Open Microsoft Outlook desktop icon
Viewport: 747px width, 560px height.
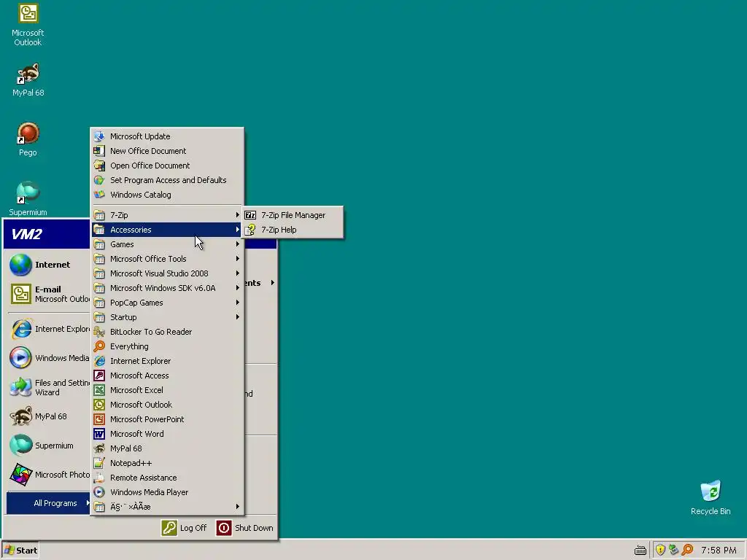[x=28, y=25]
